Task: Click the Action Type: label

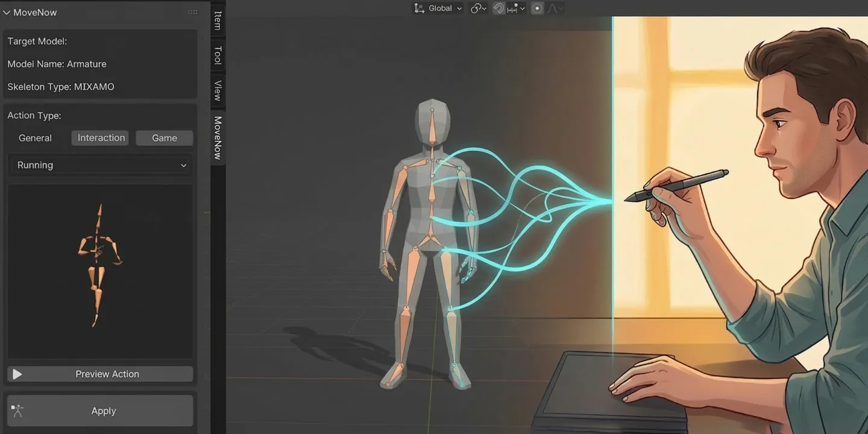Action: pyautogui.click(x=34, y=116)
